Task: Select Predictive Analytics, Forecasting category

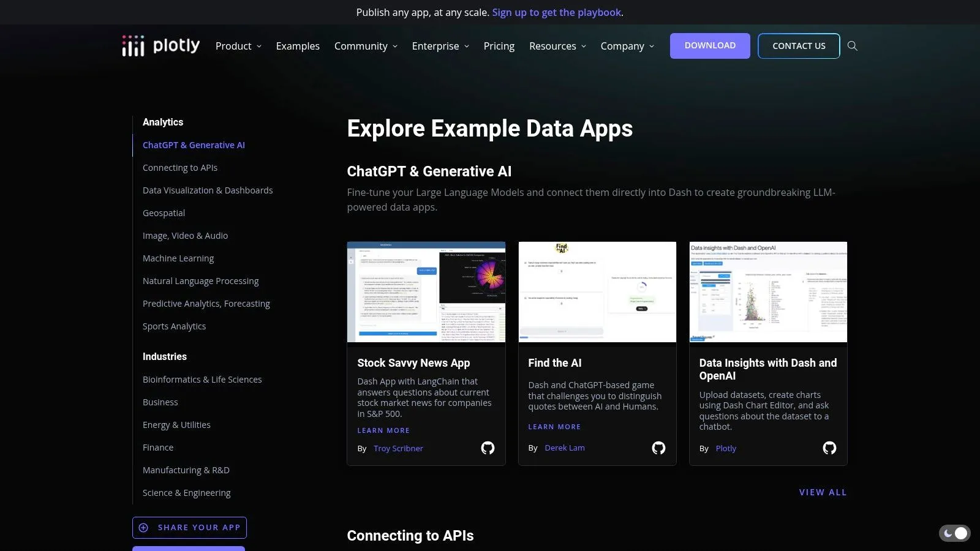Action: point(206,304)
